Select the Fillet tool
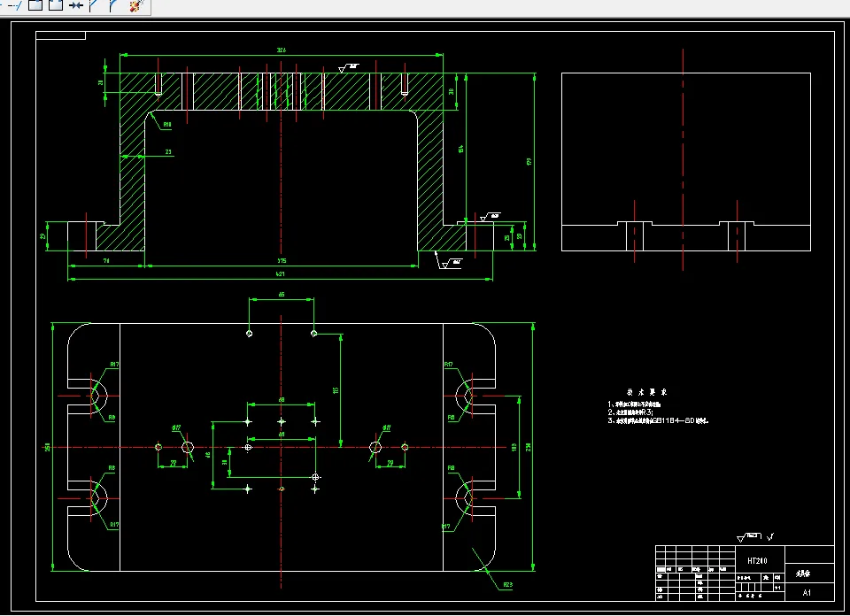This screenshot has height=616, width=850. coord(114,5)
